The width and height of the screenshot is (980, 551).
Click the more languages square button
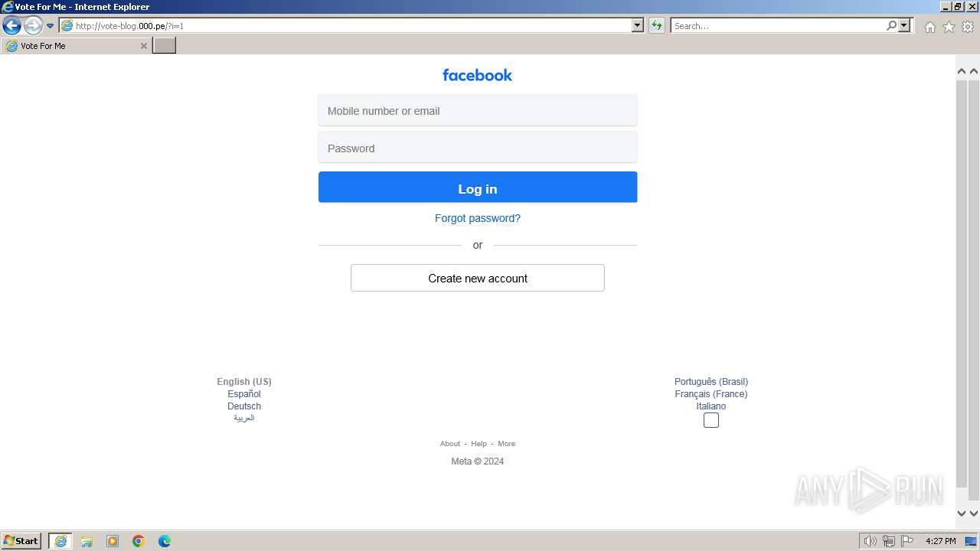pyautogui.click(x=711, y=420)
